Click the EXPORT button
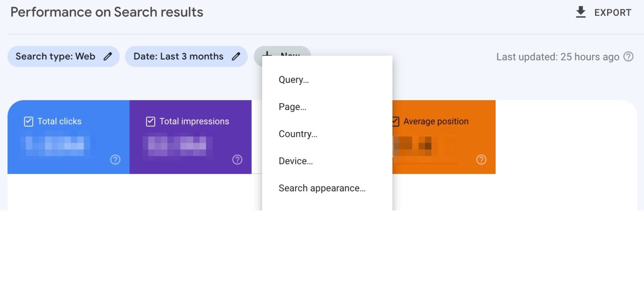The image size is (644, 299). tap(612, 12)
